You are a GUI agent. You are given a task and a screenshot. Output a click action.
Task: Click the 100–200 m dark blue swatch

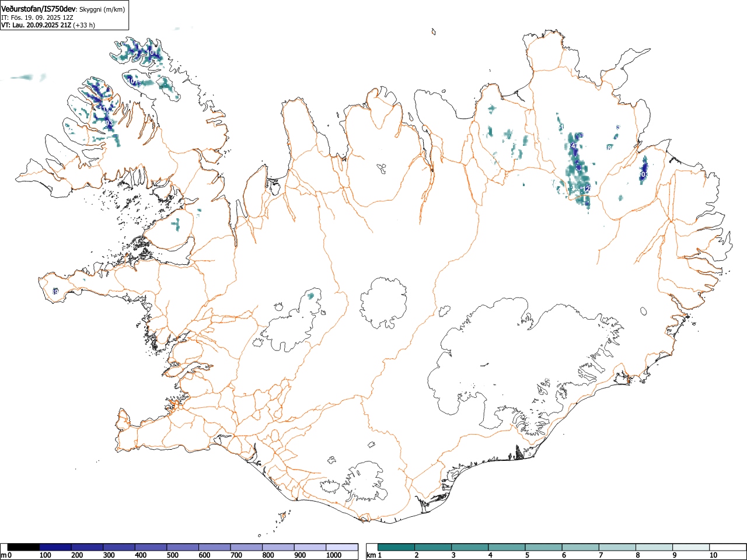55,547
